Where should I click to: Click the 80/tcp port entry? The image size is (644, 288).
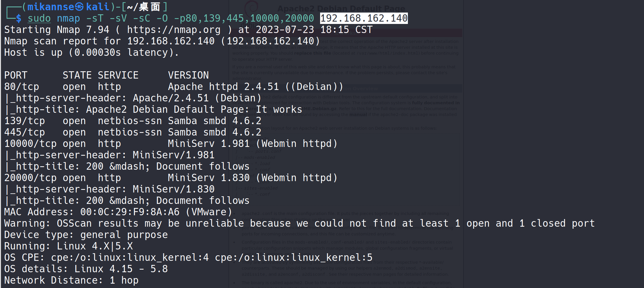pos(22,87)
